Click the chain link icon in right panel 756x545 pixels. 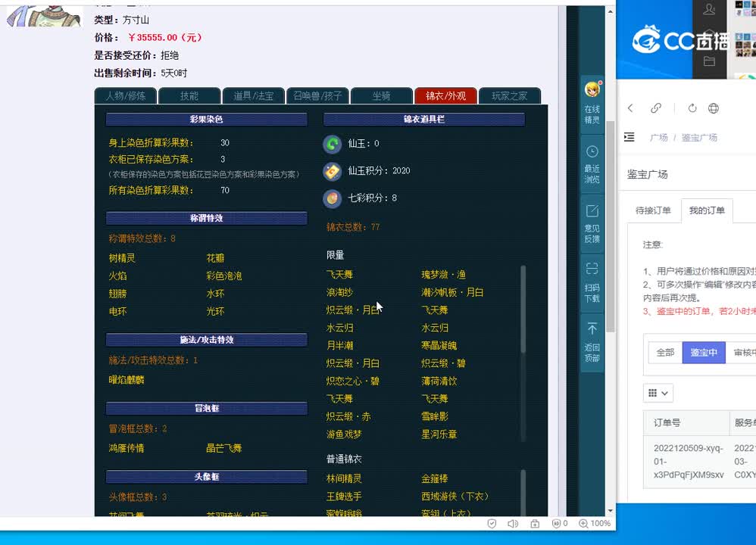[x=656, y=108]
